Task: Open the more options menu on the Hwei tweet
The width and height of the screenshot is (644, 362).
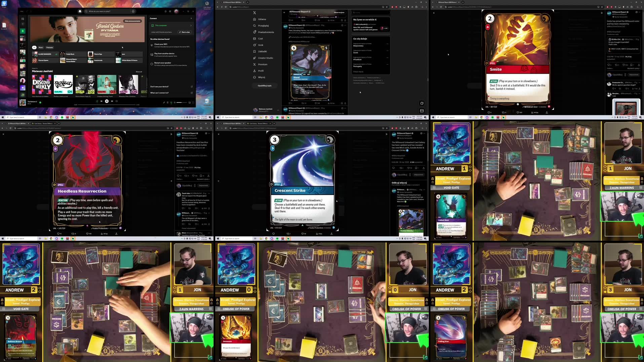Action: [345, 25]
